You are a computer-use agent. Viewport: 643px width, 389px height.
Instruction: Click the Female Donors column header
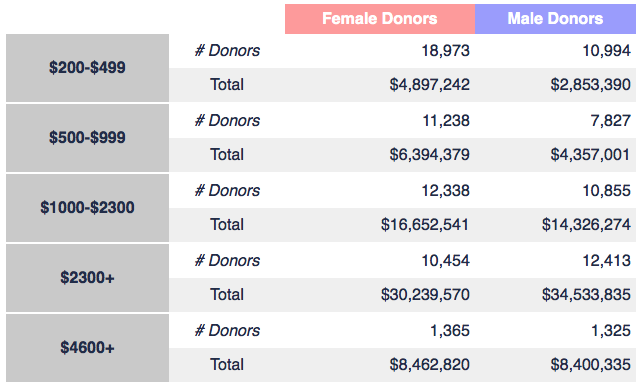[380, 19]
